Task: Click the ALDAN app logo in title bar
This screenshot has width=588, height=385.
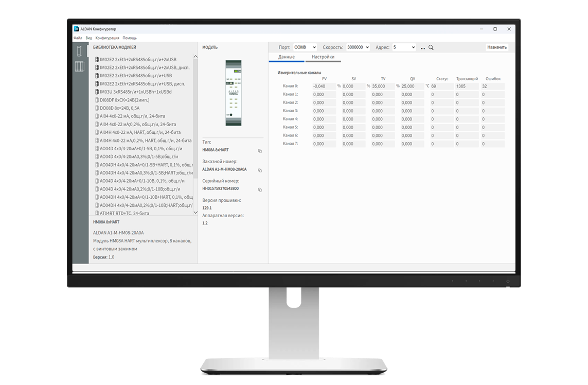Action: (76, 29)
